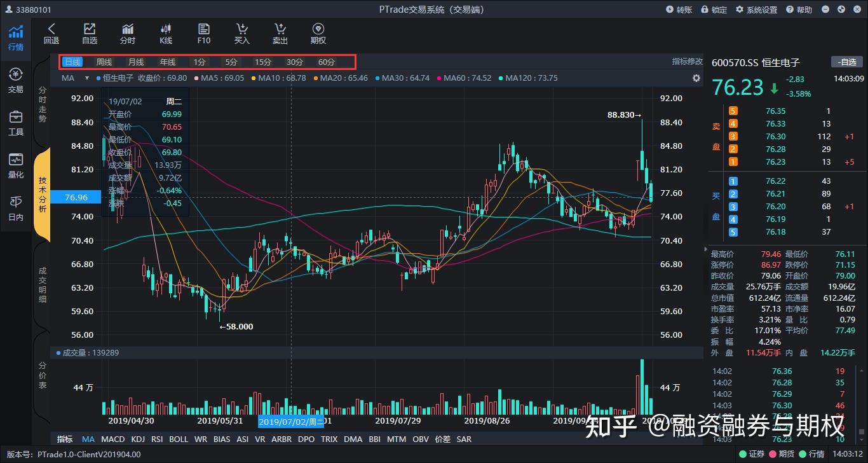Screen dimensions: 868x463
Task: Click the MA5 : 69.05 legend entry
Action: [220, 78]
